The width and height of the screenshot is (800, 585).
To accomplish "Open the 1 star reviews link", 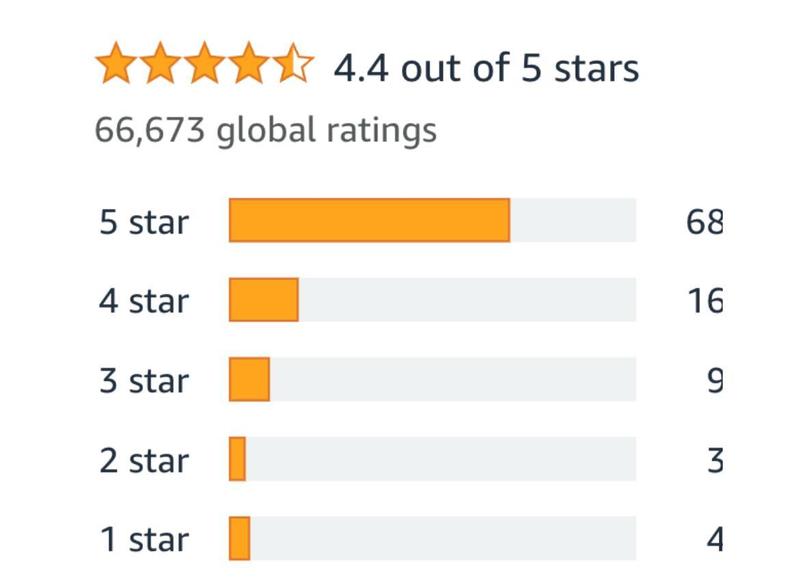I will [x=144, y=540].
